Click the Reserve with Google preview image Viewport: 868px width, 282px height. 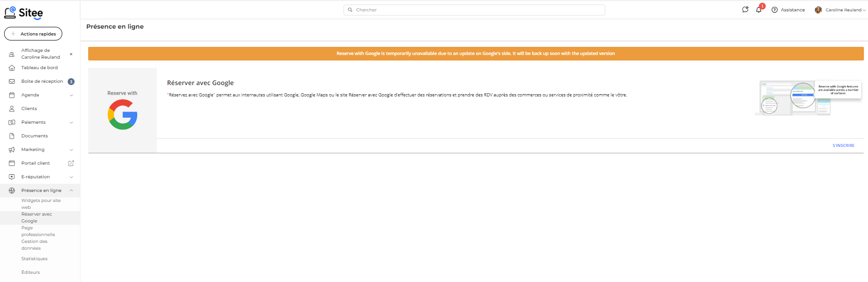pos(808,98)
